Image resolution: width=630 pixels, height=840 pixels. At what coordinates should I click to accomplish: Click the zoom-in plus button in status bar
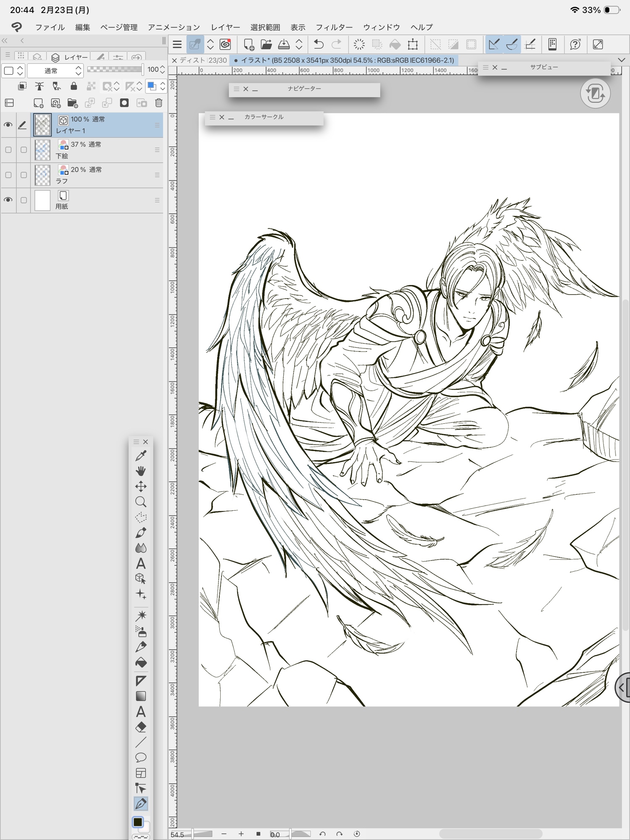point(241,834)
